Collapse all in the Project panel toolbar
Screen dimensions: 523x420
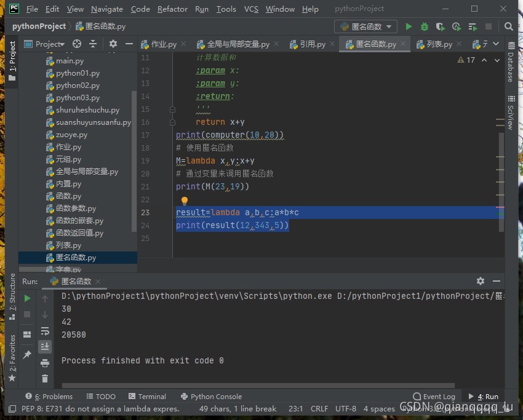tap(93, 44)
